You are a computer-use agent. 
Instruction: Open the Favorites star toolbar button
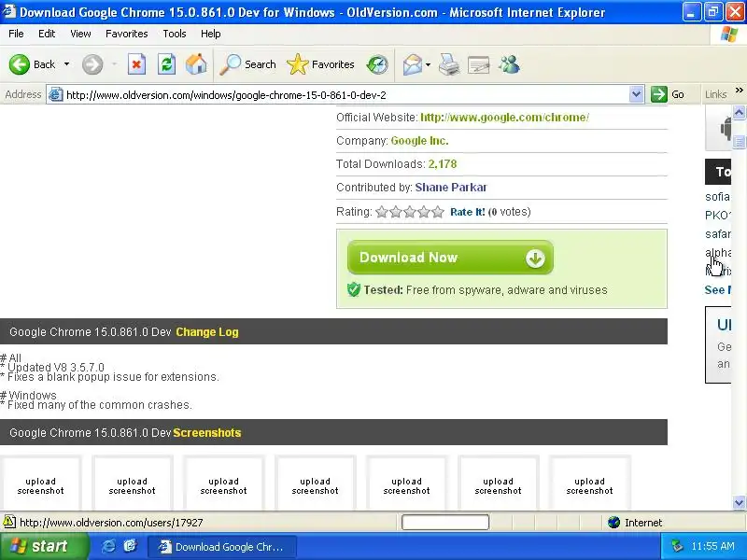pyautogui.click(x=320, y=64)
